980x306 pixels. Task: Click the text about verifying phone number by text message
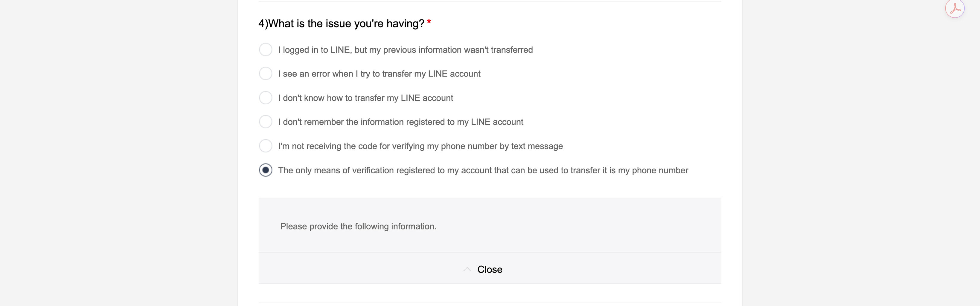[420, 146]
